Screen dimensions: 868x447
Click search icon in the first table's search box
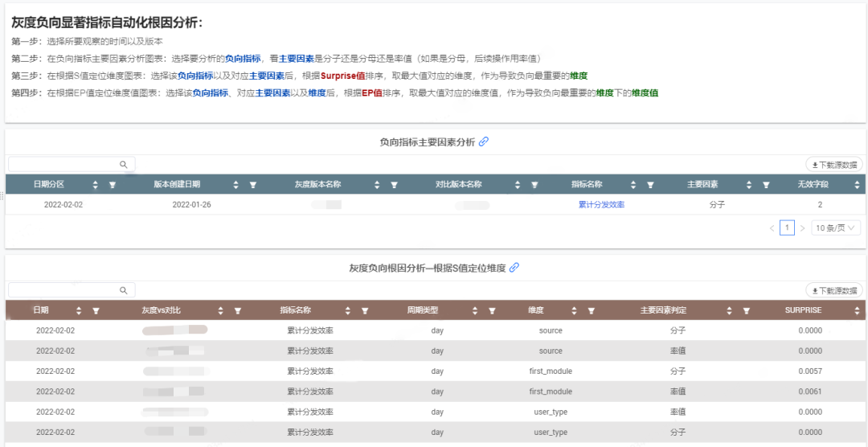124,165
